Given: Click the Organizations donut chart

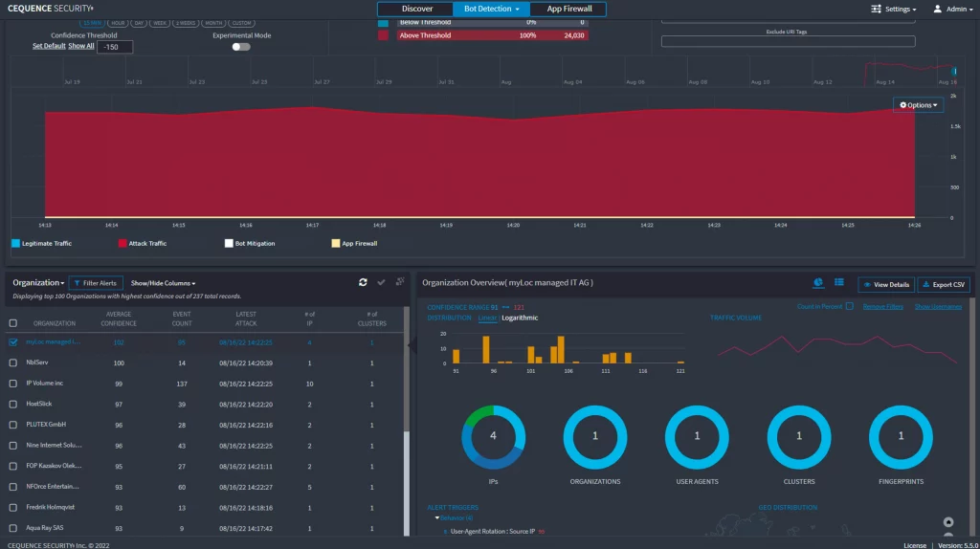Looking at the screenshot, I should tap(595, 436).
